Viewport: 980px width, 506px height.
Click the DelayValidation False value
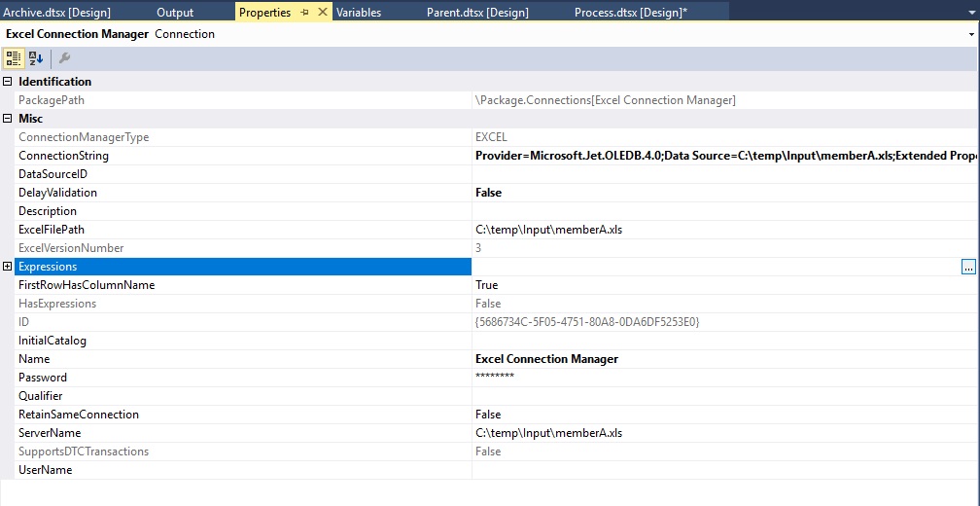point(488,193)
